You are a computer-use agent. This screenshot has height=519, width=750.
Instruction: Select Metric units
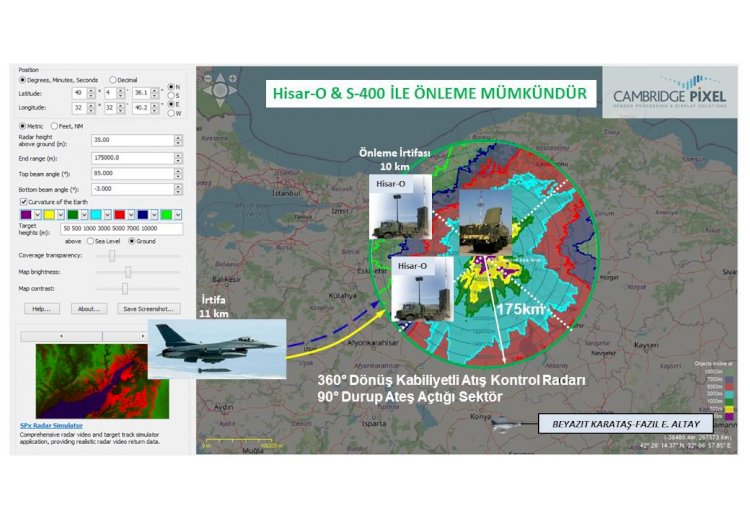(x=31, y=126)
